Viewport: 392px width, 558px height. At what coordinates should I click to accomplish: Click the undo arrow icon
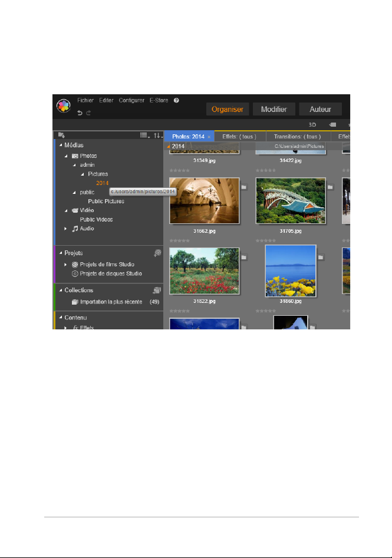click(80, 113)
